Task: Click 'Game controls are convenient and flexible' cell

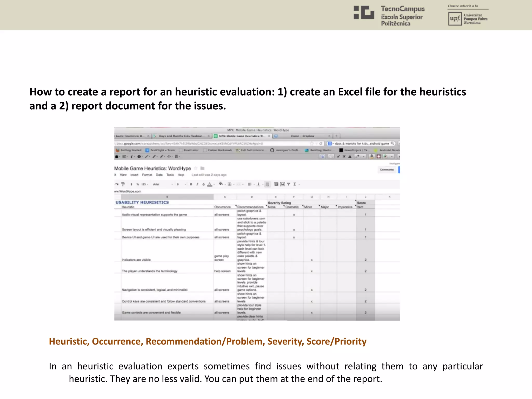Action: [x=151, y=312]
